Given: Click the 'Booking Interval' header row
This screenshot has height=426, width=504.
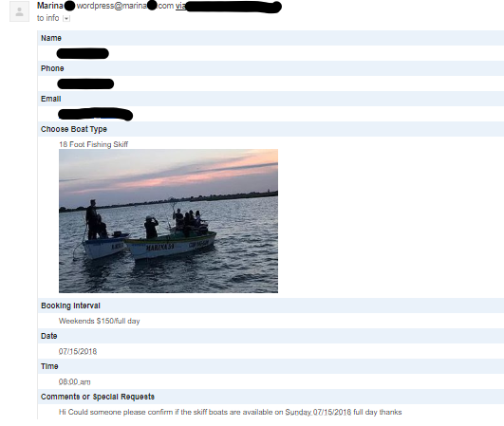Looking at the screenshot, I should [x=271, y=306].
